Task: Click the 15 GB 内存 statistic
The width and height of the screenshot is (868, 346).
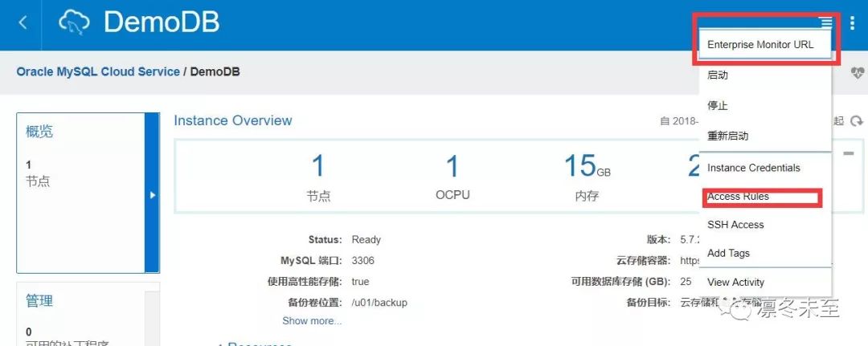Action: 587,177
